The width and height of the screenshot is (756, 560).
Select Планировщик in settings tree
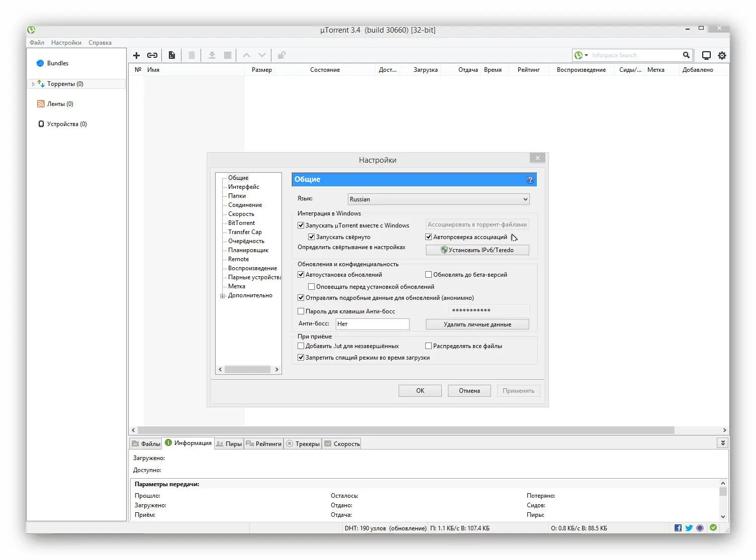tap(248, 250)
